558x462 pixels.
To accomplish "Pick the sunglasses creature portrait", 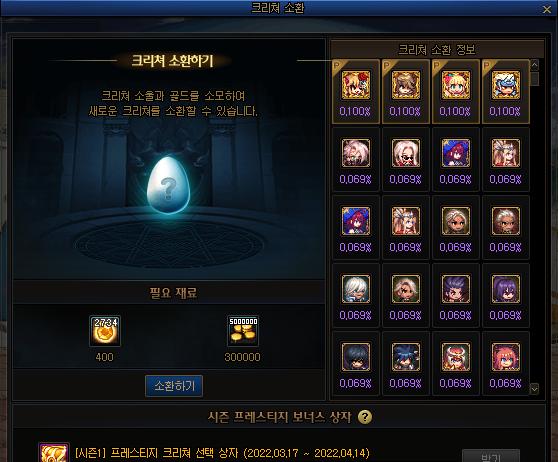I will (406, 153).
